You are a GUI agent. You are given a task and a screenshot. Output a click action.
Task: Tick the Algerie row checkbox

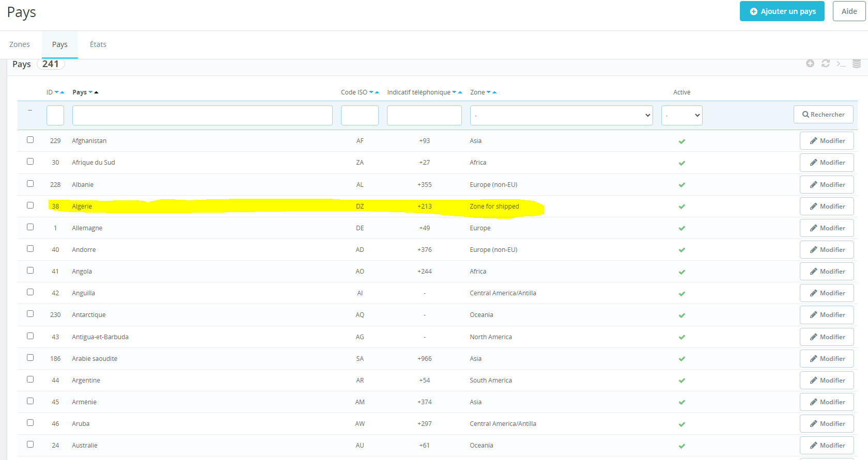[30, 205]
